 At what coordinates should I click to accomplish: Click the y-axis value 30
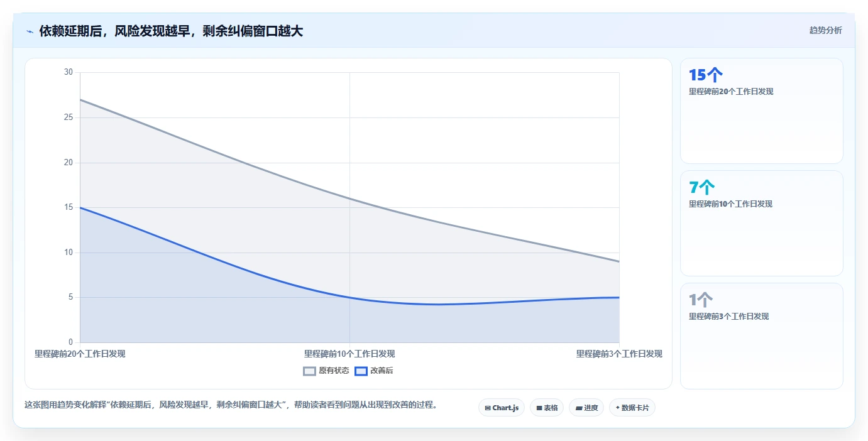pyautogui.click(x=69, y=72)
